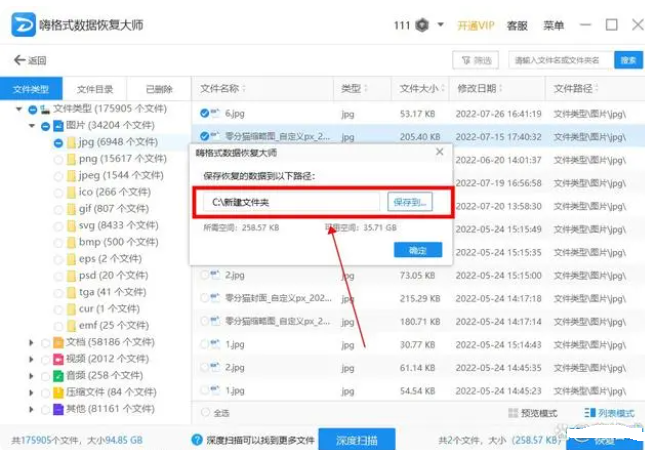Click the blue 搜索 button
The image size is (645, 450).
coord(628,60)
